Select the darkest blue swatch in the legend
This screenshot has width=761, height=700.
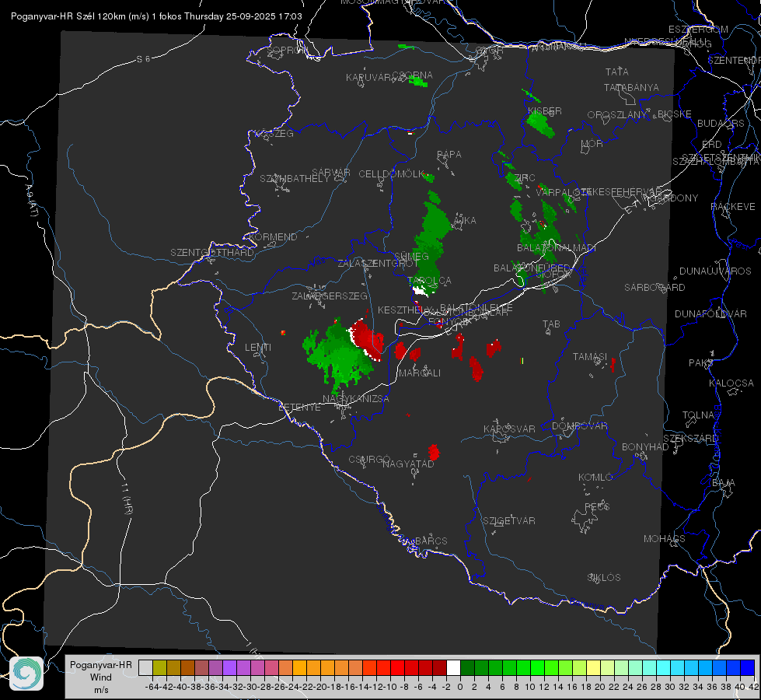tap(748, 668)
